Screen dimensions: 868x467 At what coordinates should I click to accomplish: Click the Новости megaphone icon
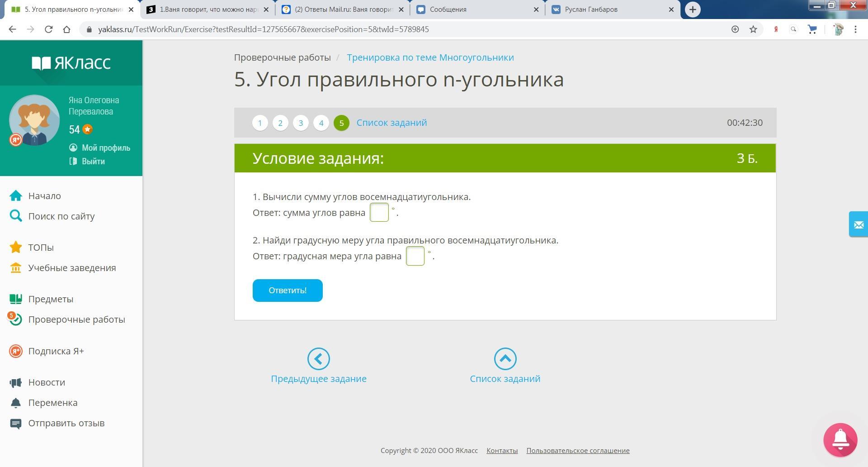point(16,382)
